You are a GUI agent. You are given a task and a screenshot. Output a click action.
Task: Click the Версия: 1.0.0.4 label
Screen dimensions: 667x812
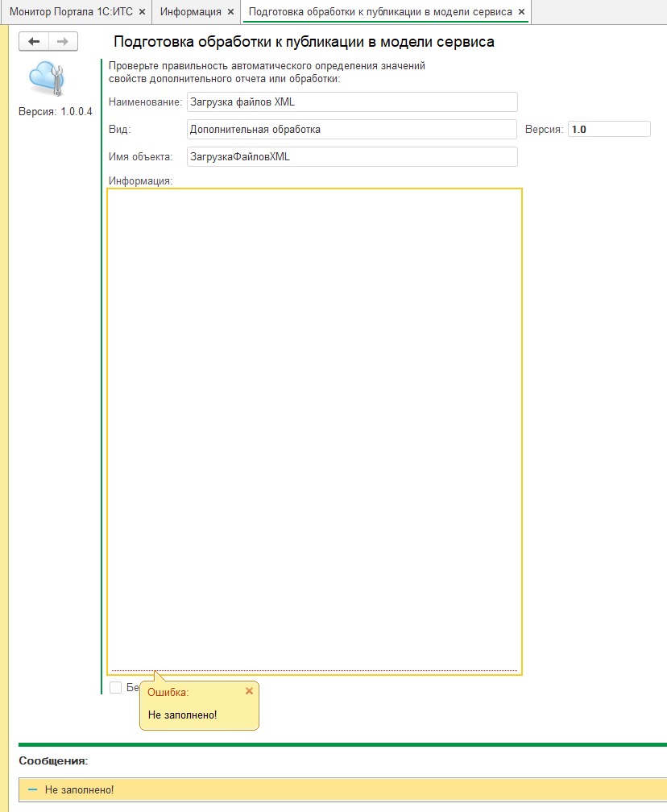(x=56, y=111)
